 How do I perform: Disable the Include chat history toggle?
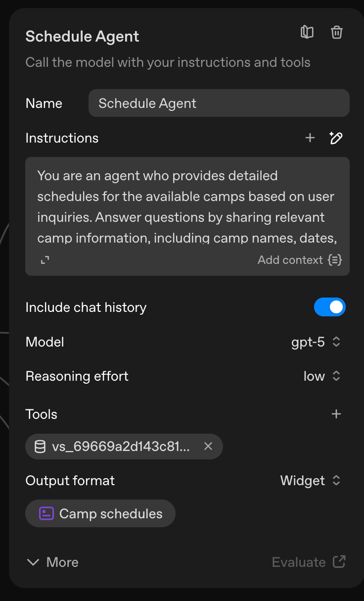click(329, 307)
